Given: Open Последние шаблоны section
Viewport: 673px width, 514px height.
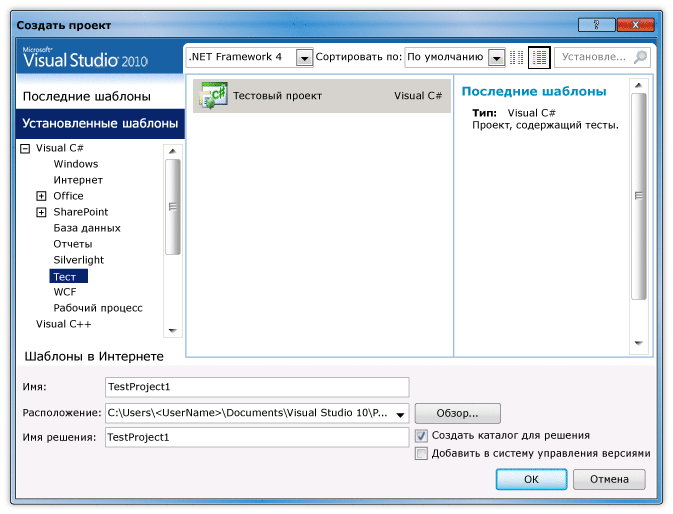Looking at the screenshot, I should [x=87, y=97].
